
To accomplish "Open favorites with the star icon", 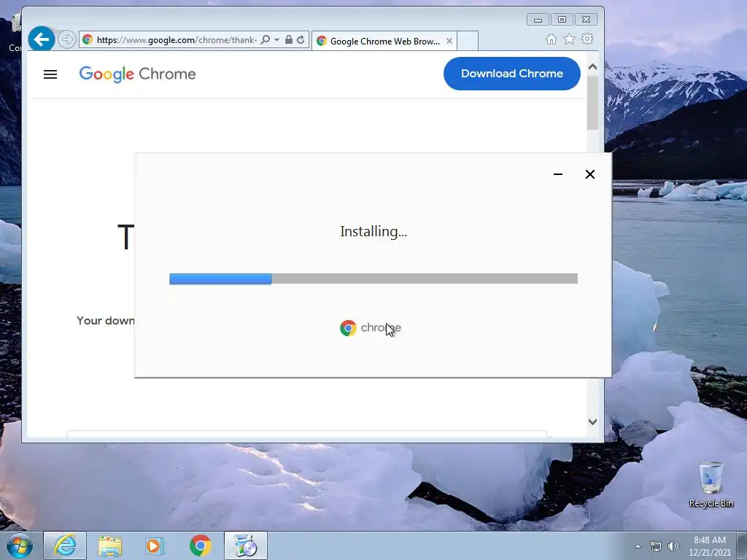I will pos(569,39).
